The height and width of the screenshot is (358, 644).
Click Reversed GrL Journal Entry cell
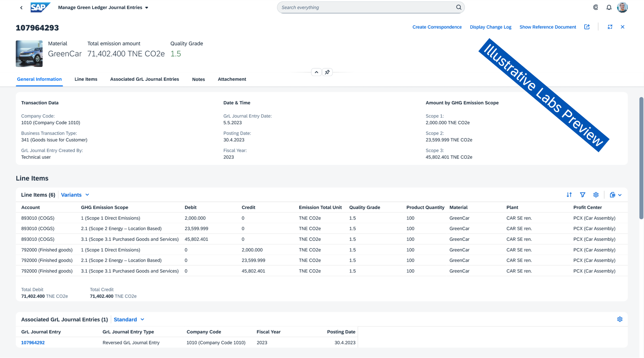click(x=131, y=343)
